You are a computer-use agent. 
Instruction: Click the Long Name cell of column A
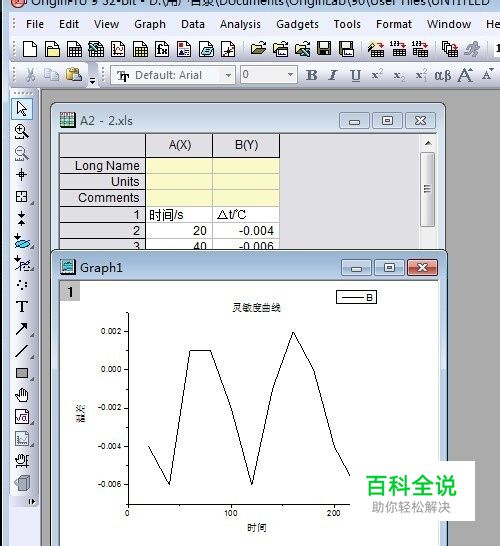coord(179,165)
